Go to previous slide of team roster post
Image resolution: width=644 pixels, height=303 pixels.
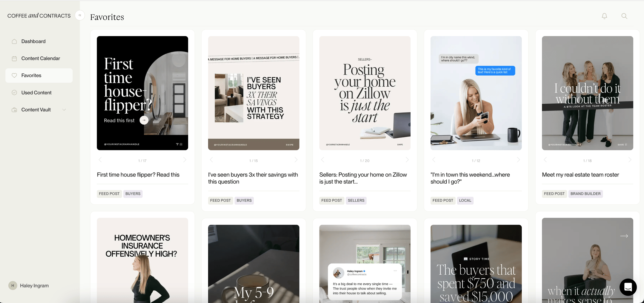coord(545,160)
